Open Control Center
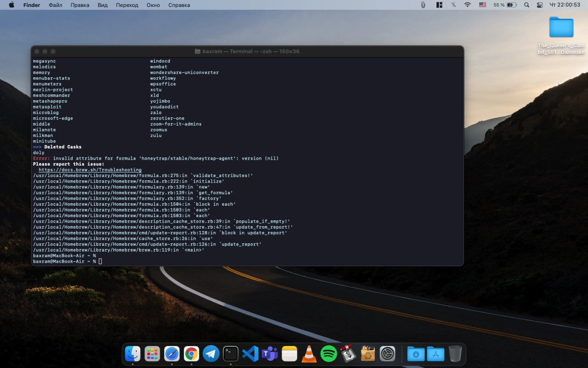This screenshot has width=588, height=368. [x=540, y=5]
